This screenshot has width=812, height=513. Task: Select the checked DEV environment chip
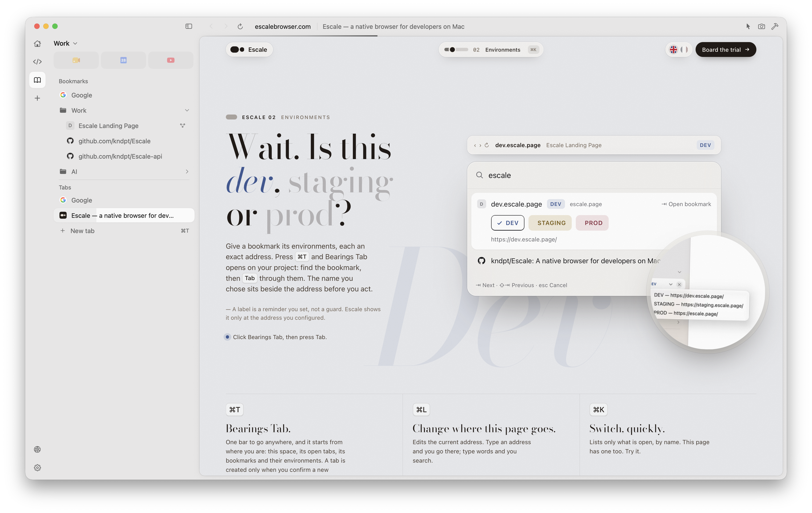(508, 223)
